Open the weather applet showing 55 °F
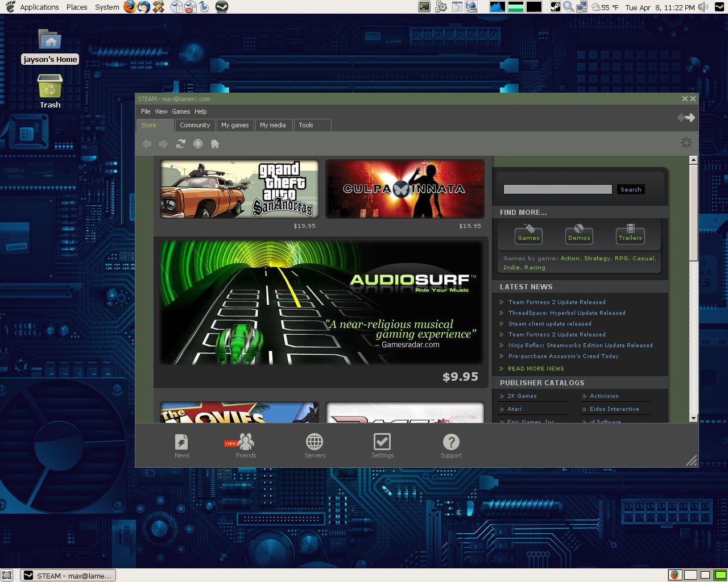Viewport: 728px width, 582px height. click(x=605, y=7)
